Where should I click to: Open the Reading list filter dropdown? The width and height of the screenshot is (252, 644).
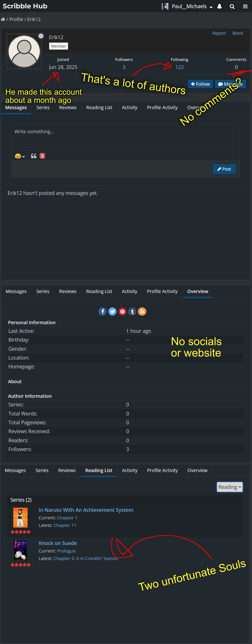(229, 487)
